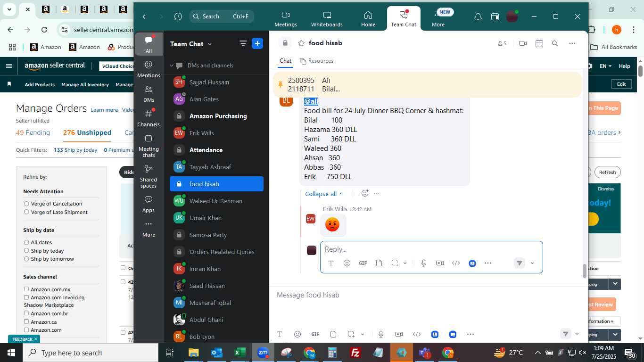Image resolution: width=644 pixels, height=362 pixels.
Task: Switch to Zoom Whiteboards tab
Action: [327, 19]
